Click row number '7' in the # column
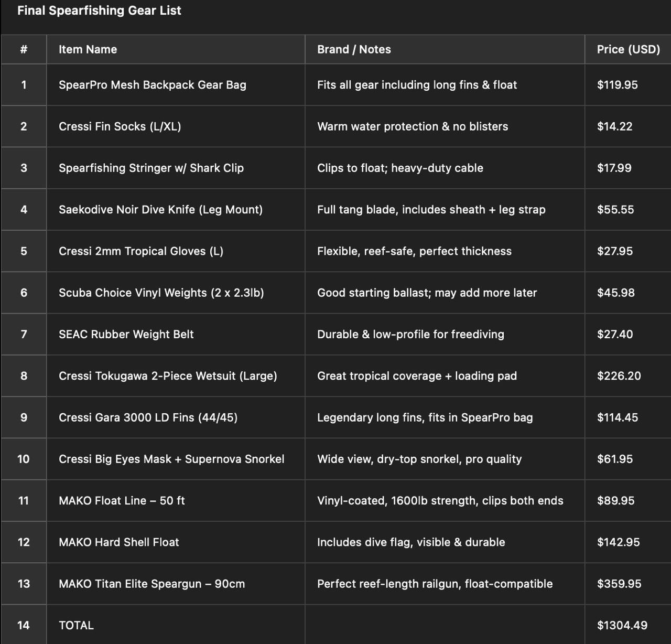 point(24,334)
